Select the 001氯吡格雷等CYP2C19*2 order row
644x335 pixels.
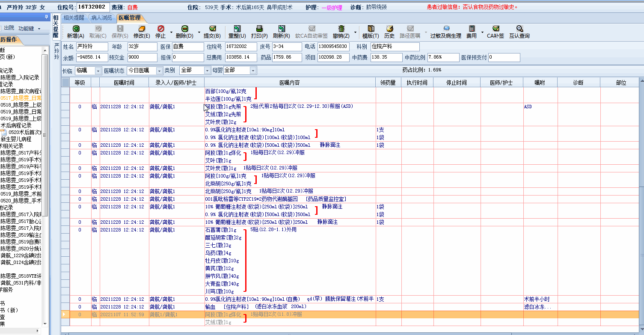(350, 199)
